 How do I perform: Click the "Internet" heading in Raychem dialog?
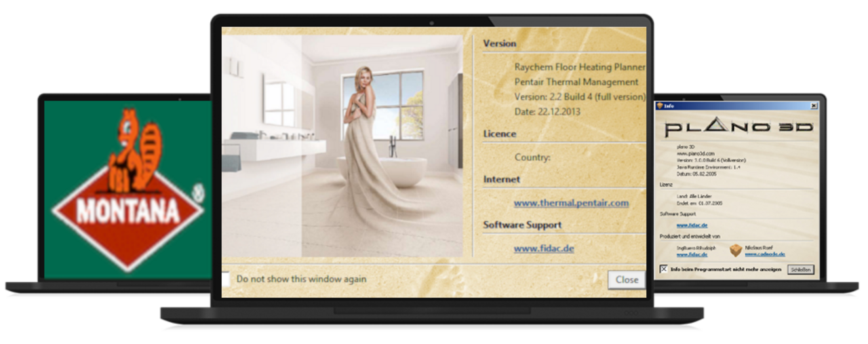(502, 179)
